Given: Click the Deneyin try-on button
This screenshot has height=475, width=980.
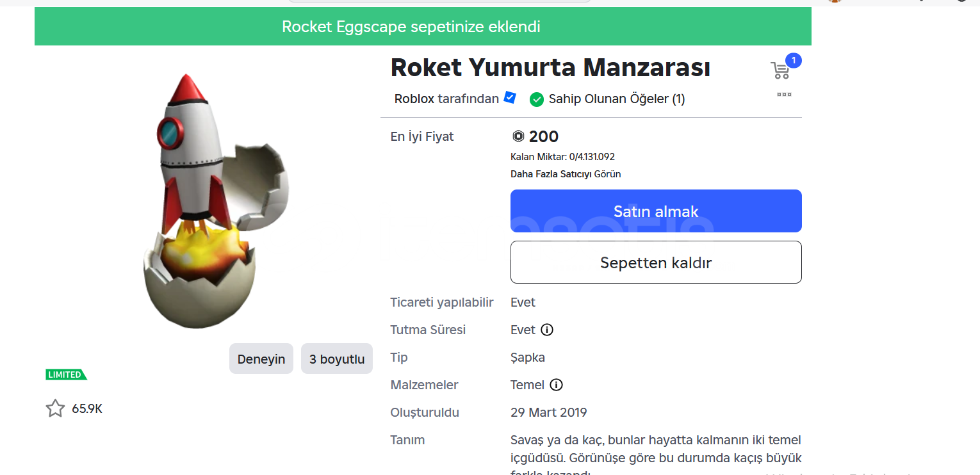Looking at the screenshot, I should click(x=261, y=359).
